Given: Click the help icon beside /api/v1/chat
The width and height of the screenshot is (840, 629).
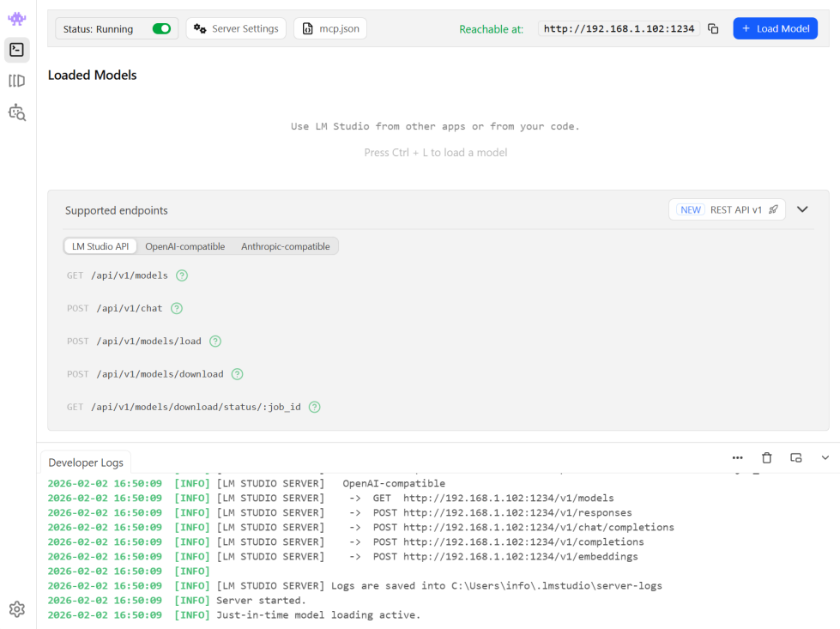Looking at the screenshot, I should click(177, 308).
